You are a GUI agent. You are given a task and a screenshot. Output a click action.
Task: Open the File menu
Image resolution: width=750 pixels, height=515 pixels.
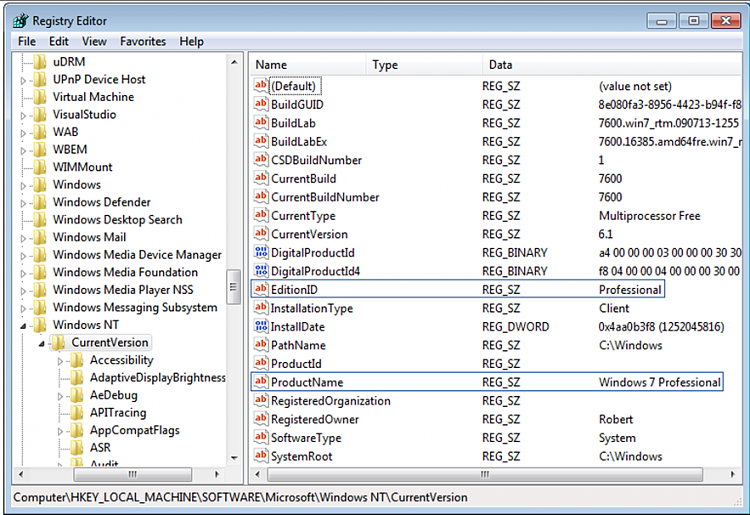27,42
